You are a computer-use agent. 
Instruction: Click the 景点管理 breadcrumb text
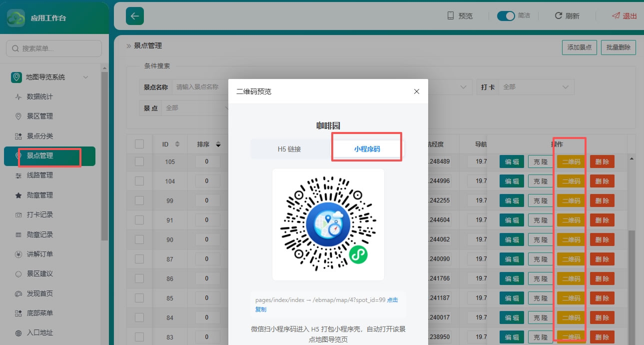(148, 45)
